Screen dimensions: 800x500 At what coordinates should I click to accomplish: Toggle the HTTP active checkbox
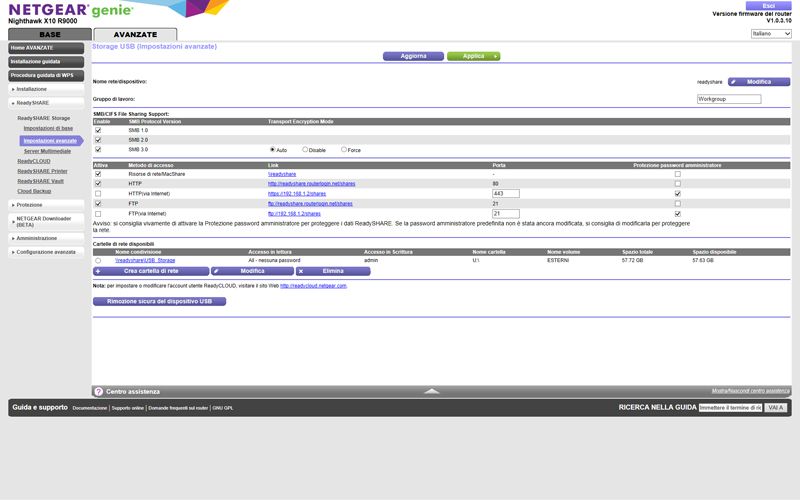point(98,184)
